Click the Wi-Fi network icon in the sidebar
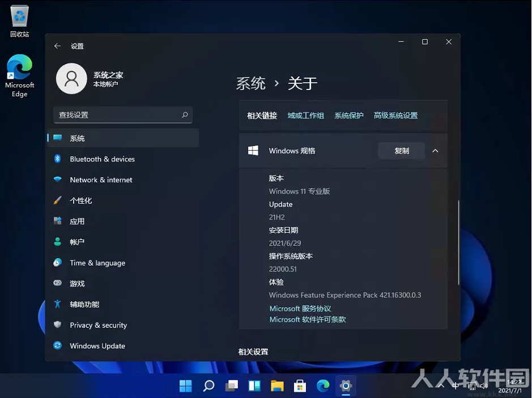The image size is (532, 398). tap(57, 179)
